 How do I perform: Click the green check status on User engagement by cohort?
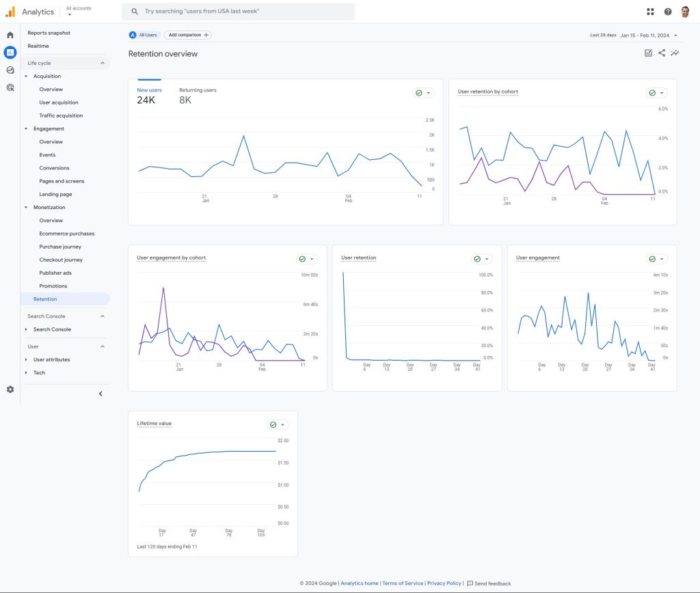coord(302,259)
